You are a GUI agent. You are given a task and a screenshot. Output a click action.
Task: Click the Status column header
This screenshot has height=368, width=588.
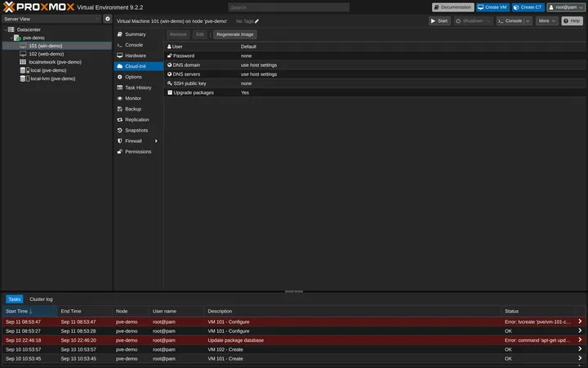point(537,312)
